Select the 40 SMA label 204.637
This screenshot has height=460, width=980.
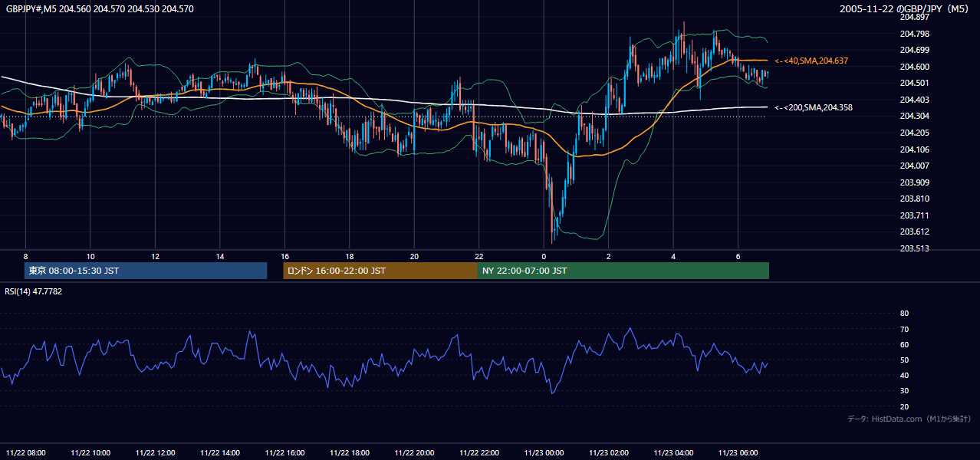click(x=811, y=61)
